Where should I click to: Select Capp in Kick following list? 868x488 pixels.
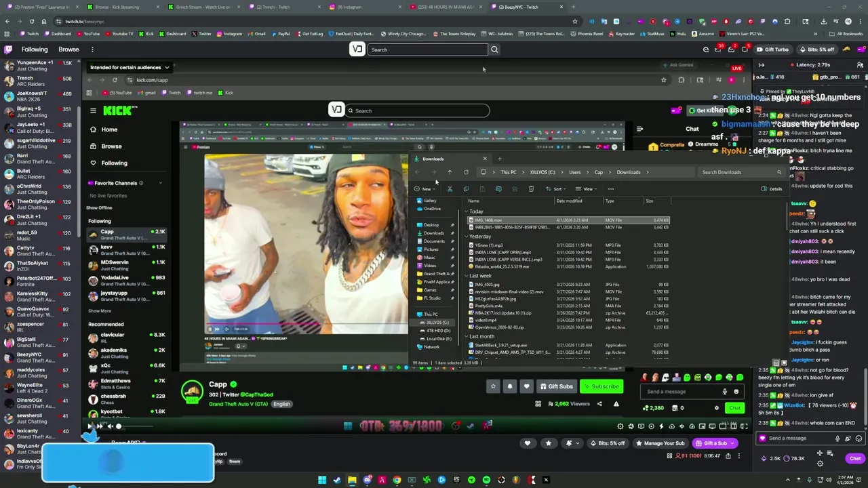click(x=127, y=235)
